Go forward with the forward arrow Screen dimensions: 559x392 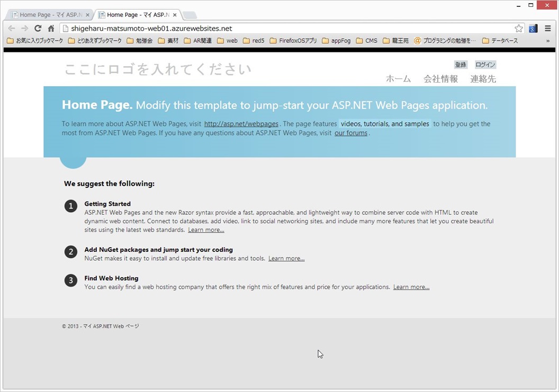(24, 29)
